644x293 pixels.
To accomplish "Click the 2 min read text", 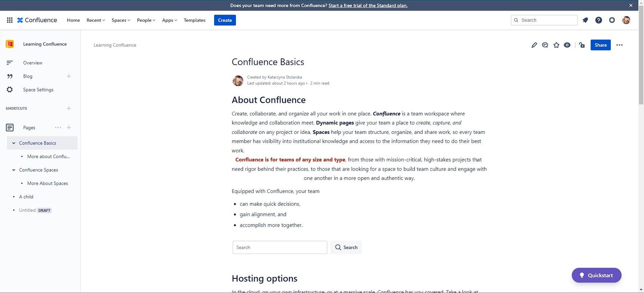I will (x=319, y=83).
